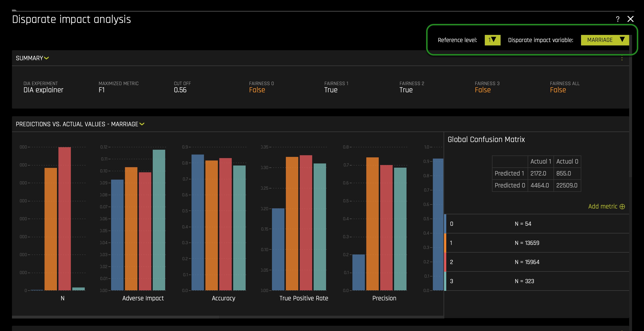
Task: Click the FAIRNESS 3 False value
Action: (x=482, y=90)
